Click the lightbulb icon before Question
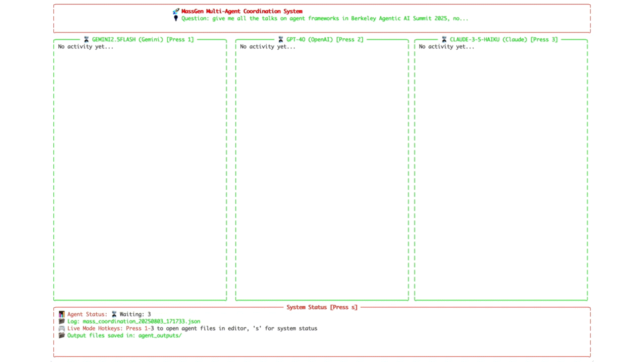The image size is (644, 362). click(176, 18)
